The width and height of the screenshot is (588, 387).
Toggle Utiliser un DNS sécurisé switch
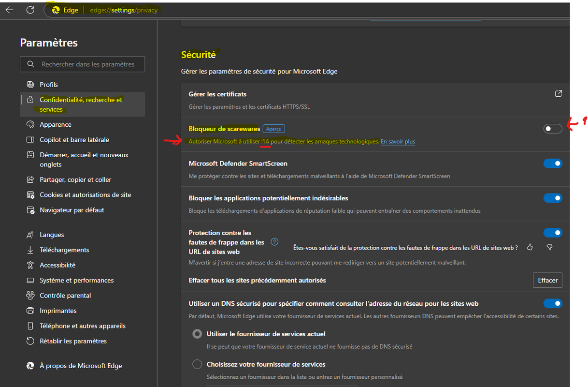(553, 303)
